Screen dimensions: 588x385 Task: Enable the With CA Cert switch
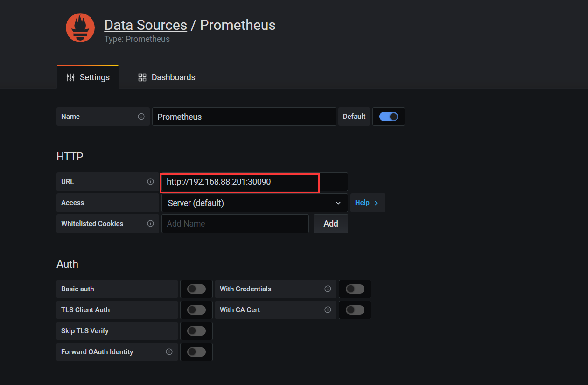point(355,310)
